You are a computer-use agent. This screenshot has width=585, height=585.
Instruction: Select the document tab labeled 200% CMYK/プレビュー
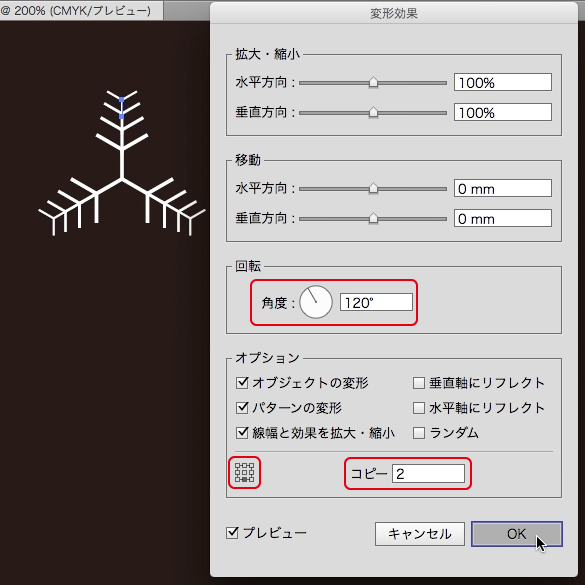click(x=81, y=10)
